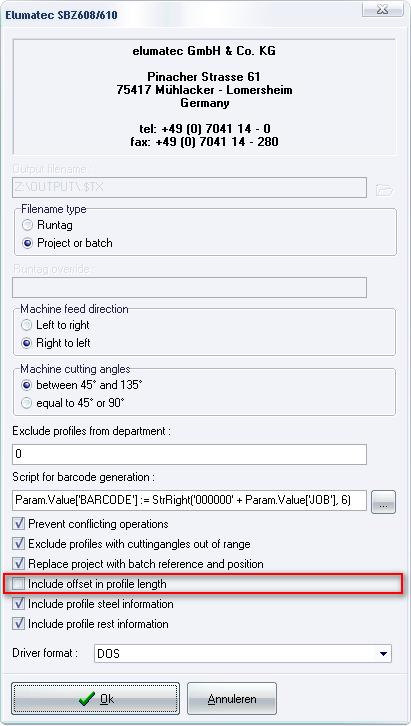The height and width of the screenshot is (726, 411).
Task: Close the Elumatec SBZ608/610 dialog
Action: (382, 10)
